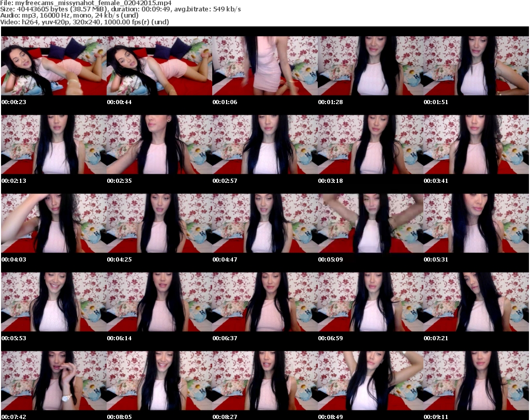Select the thumbnail at 00:00:23
The width and height of the screenshot is (530, 420).
54,66
